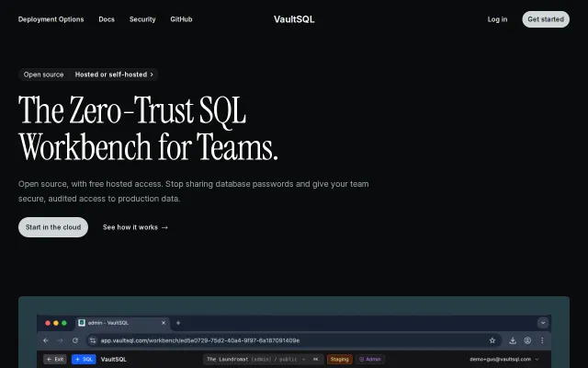Click the Open source badge text

tap(43, 75)
